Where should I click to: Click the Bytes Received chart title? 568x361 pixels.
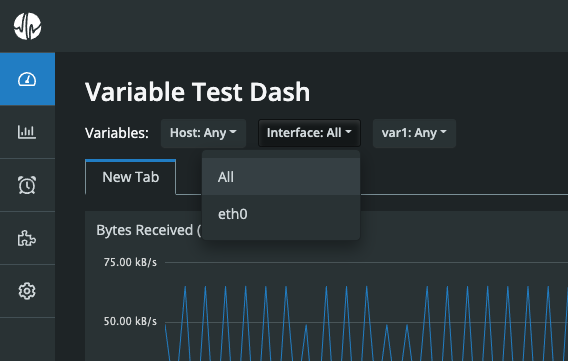point(149,230)
